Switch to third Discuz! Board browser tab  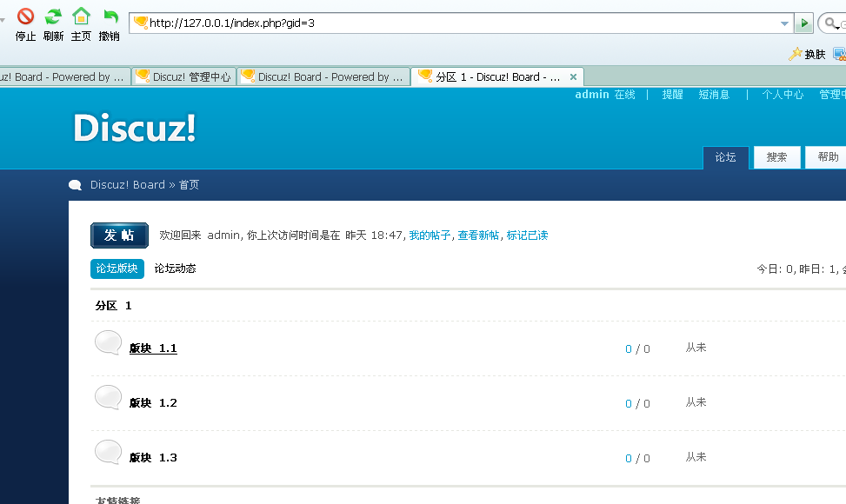tap(323, 77)
